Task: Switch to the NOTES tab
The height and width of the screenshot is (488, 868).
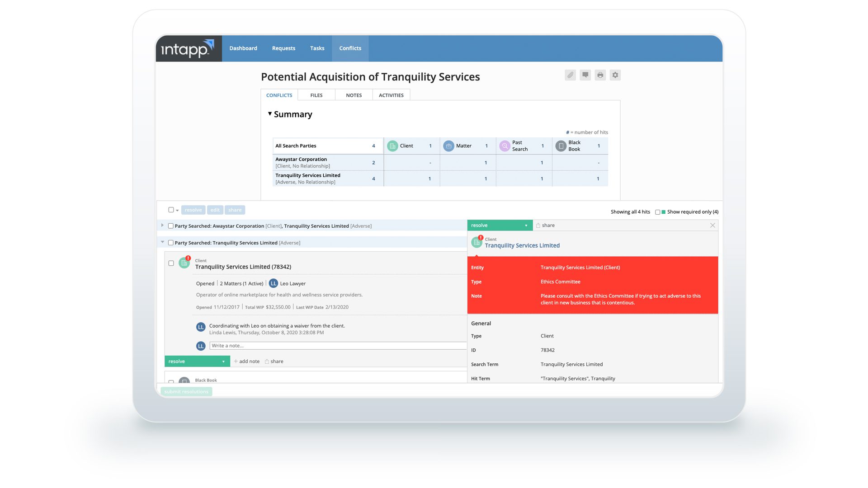Action: pyautogui.click(x=354, y=95)
